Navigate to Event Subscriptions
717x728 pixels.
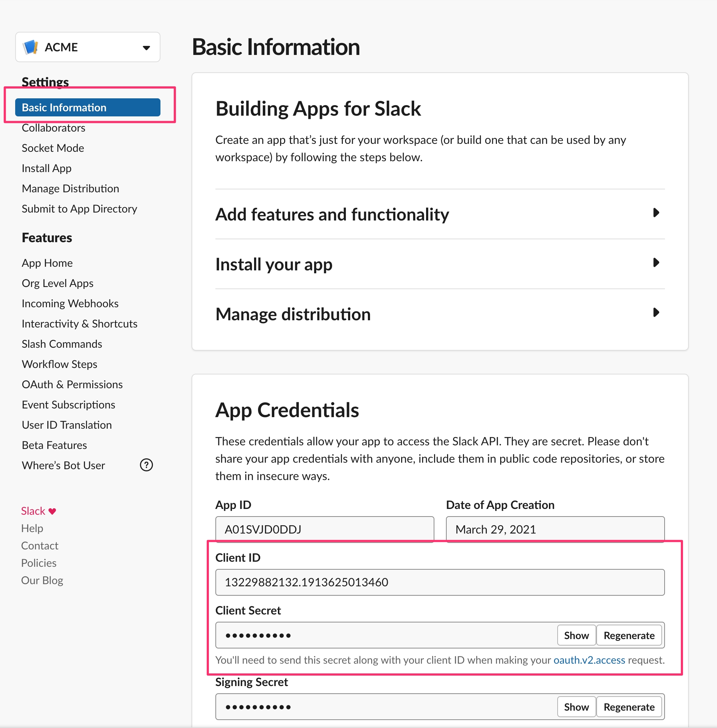click(69, 405)
